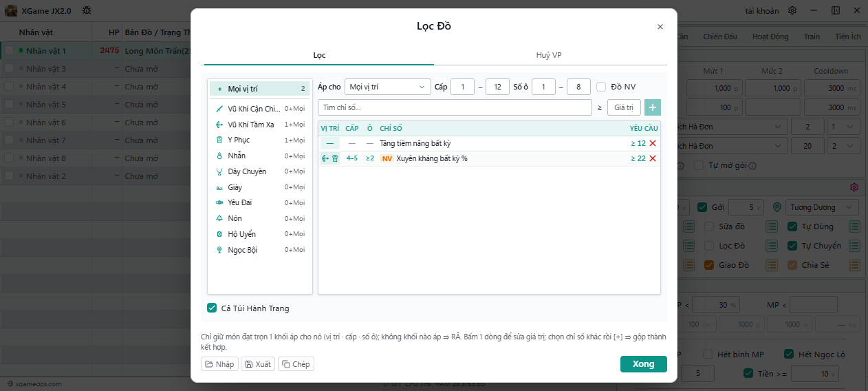This screenshot has height=391, width=868.
Task: Switch to the Lọc tab
Action: click(x=319, y=55)
